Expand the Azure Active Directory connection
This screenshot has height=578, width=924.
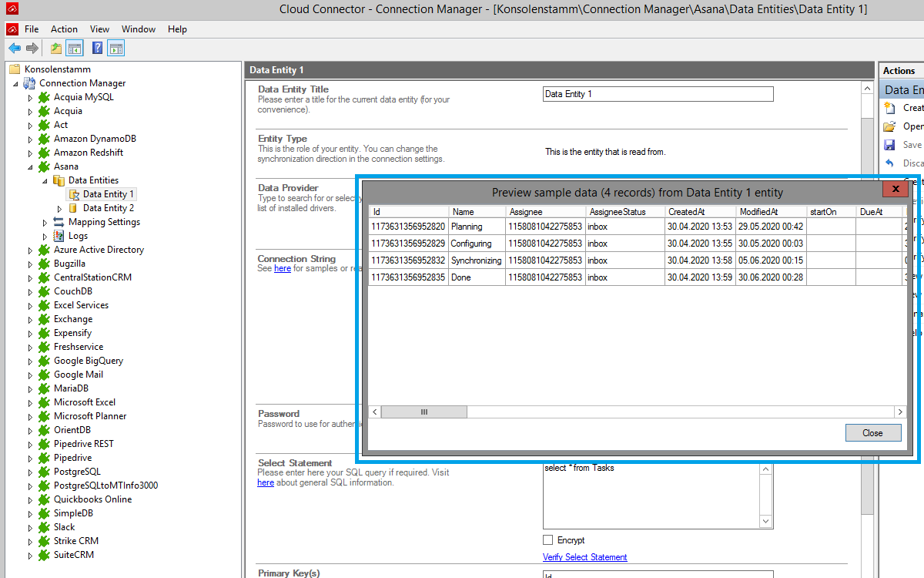pos(31,250)
